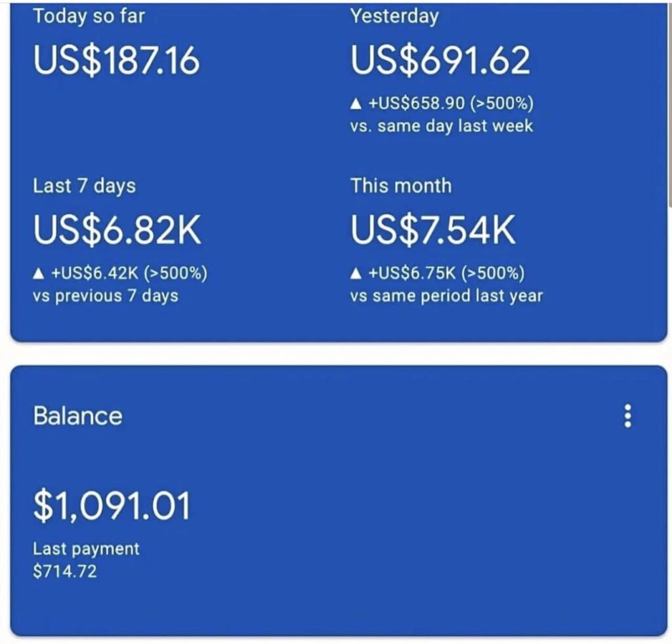
Task: Click the $1,091.01 balance amount
Action: pos(112,507)
